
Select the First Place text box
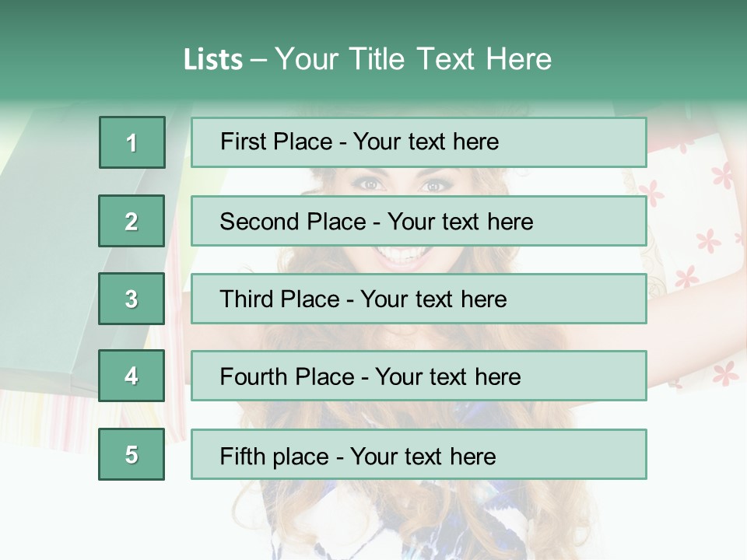pyautogui.click(x=419, y=142)
